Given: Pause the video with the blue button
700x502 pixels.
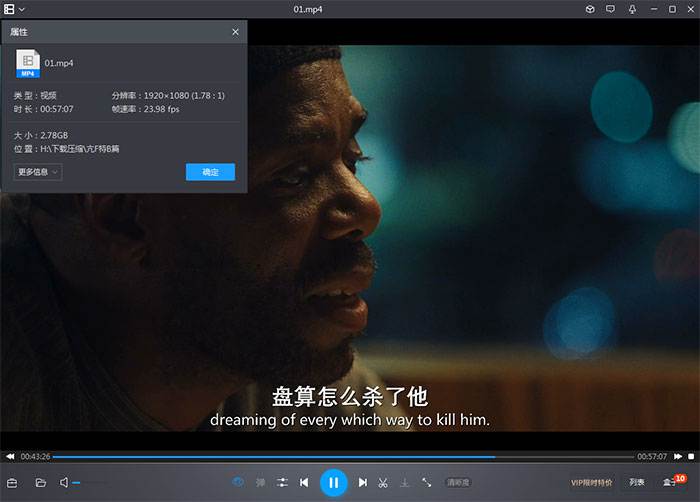Looking at the screenshot, I should (333, 482).
